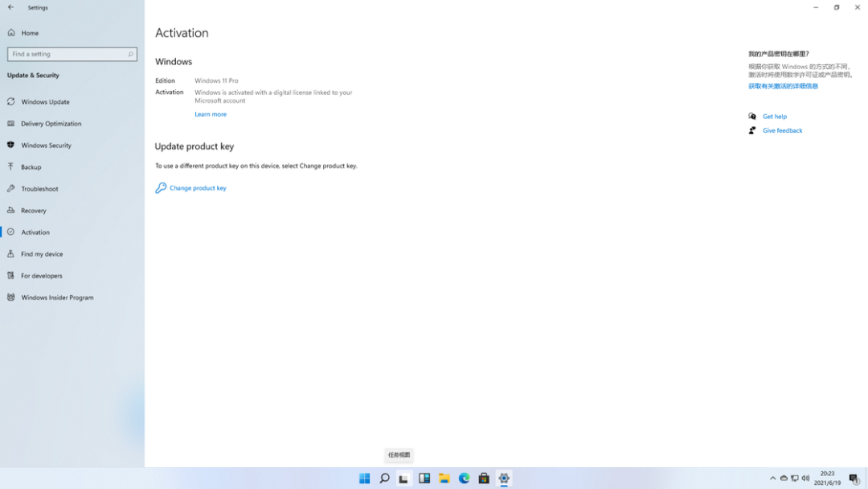Screen dimensions: 868x489
Task: Open the Windows Start menu
Action: click(x=364, y=479)
